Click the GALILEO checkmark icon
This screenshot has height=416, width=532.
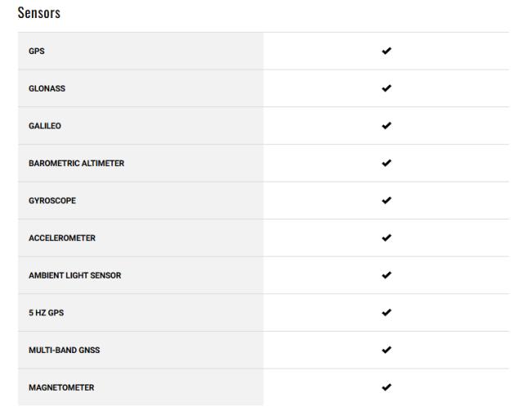click(x=386, y=125)
